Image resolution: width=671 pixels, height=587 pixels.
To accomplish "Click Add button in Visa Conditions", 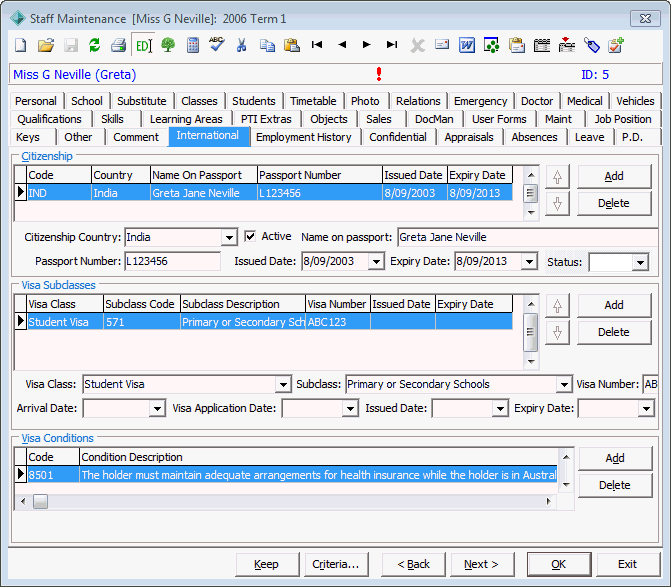I will (x=615, y=458).
